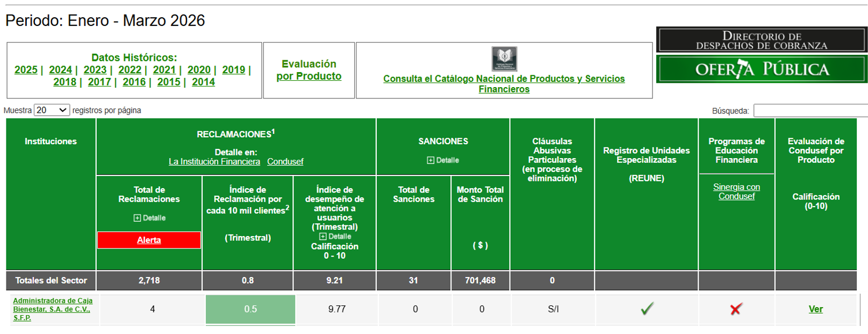The image size is (868, 334).
Task: Click sector total 2,718 reclamaciones
Action: point(149,281)
